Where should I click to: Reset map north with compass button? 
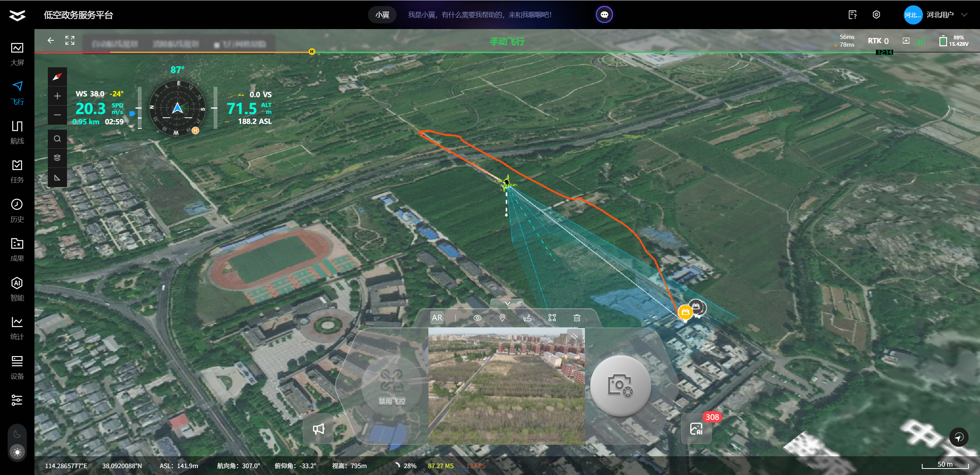pyautogui.click(x=57, y=77)
